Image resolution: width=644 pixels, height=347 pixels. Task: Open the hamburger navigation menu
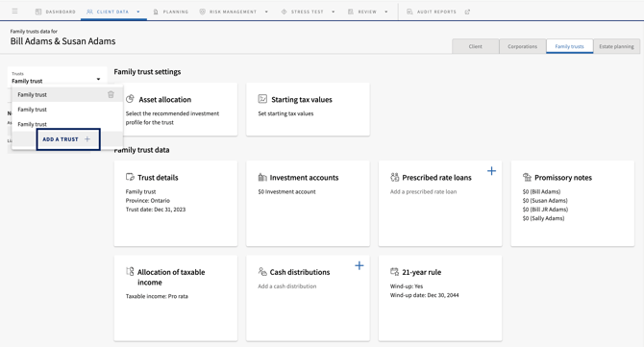pyautogui.click(x=14, y=12)
